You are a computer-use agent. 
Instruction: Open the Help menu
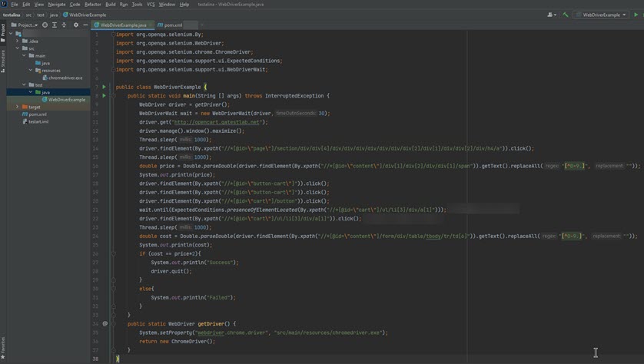pos(184,5)
